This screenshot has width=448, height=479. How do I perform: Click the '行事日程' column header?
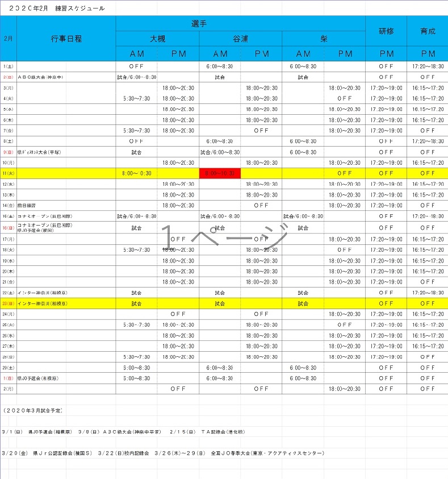66,39
